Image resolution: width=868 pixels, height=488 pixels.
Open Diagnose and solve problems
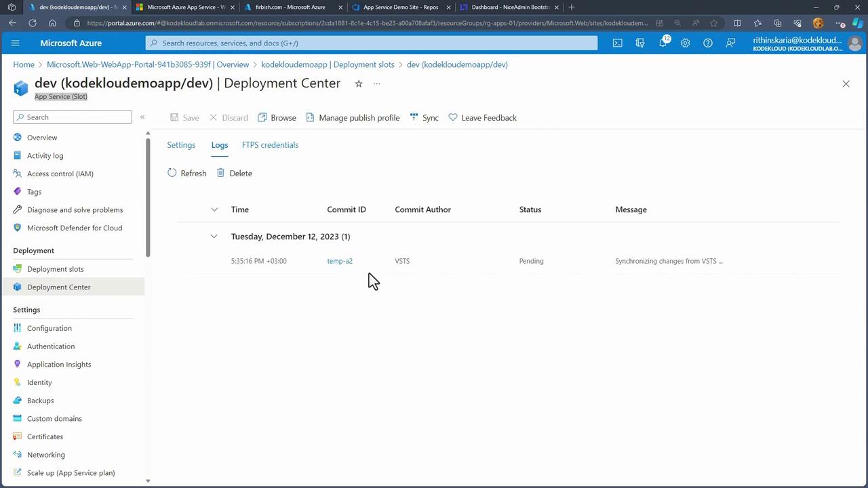click(x=75, y=210)
